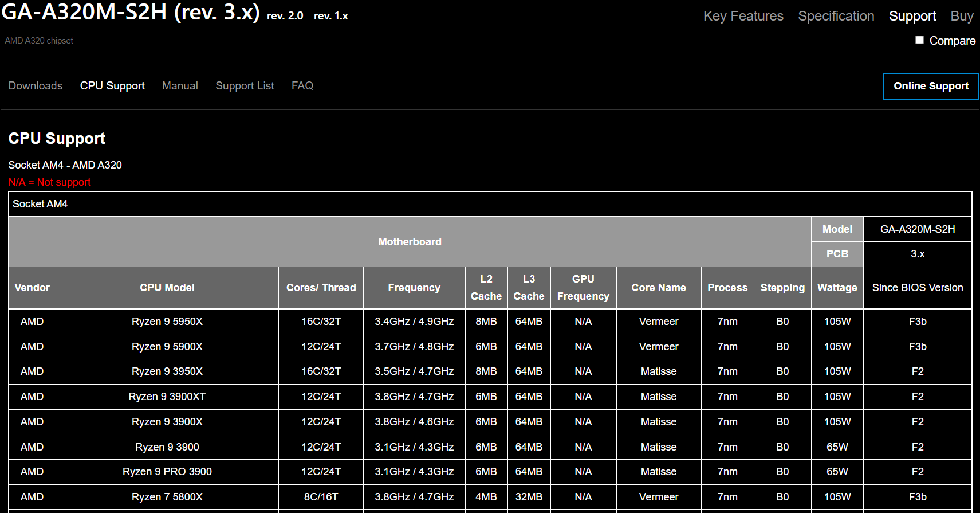This screenshot has height=513, width=980.
Task: Click the 3.4GHz / 4.9GHz frequency cell
Action: pyautogui.click(x=414, y=322)
